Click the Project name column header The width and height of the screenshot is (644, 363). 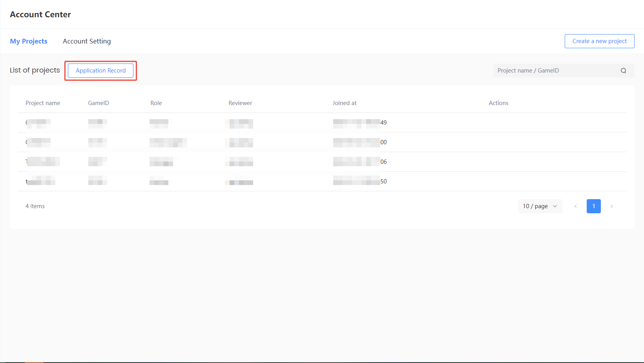(43, 103)
